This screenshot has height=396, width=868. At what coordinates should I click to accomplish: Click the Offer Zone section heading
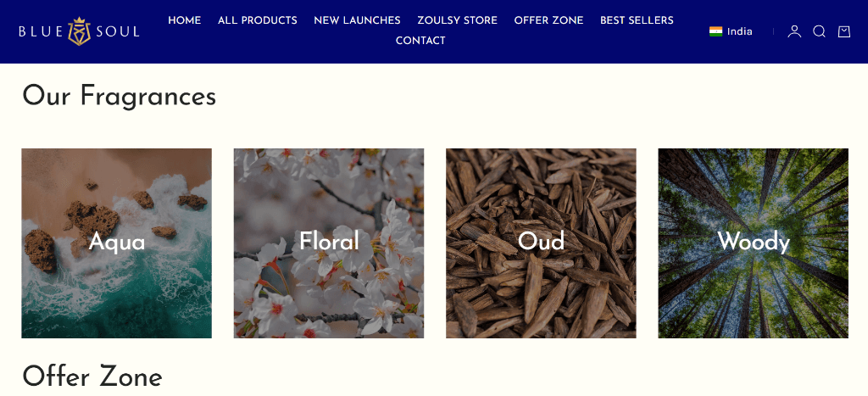click(92, 376)
